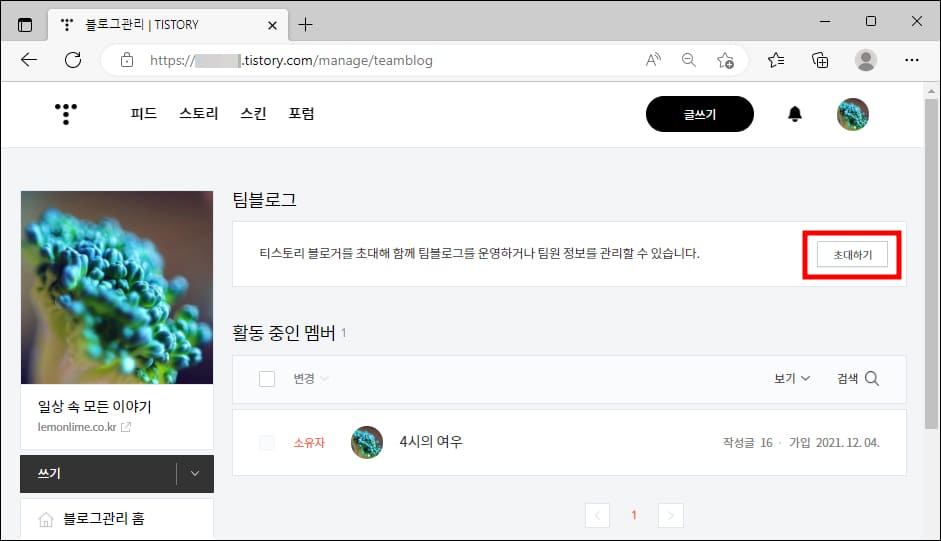Click the browser address bar URL
The height and width of the screenshot is (541, 941).
(291, 60)
